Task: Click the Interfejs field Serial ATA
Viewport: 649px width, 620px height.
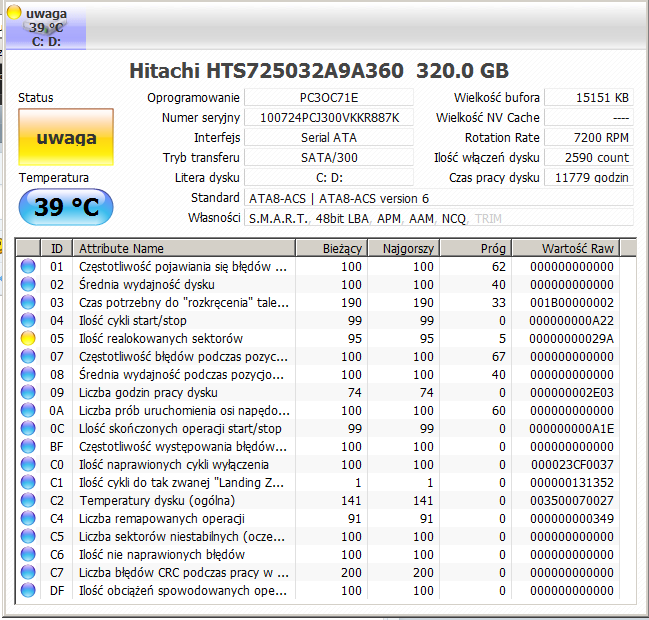Action: click(x=329, y=137)
